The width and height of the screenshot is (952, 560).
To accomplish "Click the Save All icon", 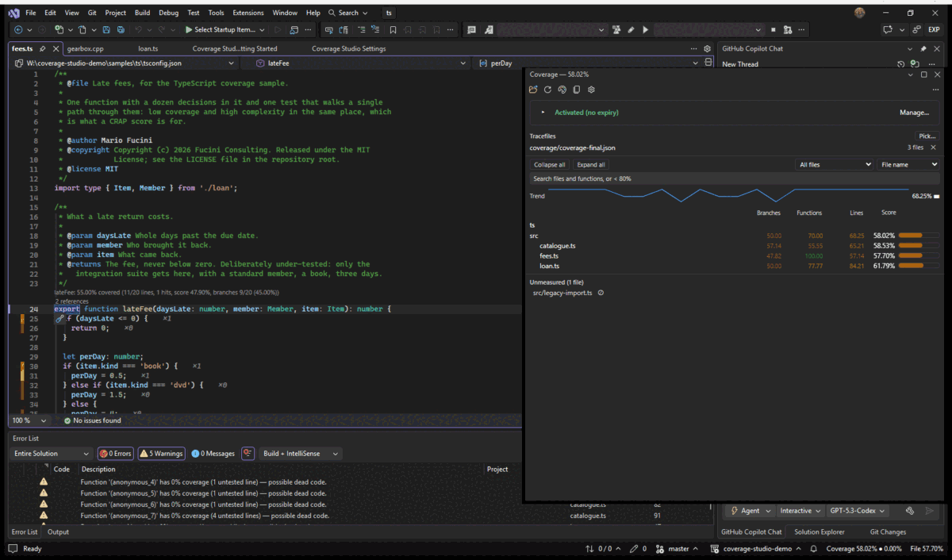I will coord(121,30).
